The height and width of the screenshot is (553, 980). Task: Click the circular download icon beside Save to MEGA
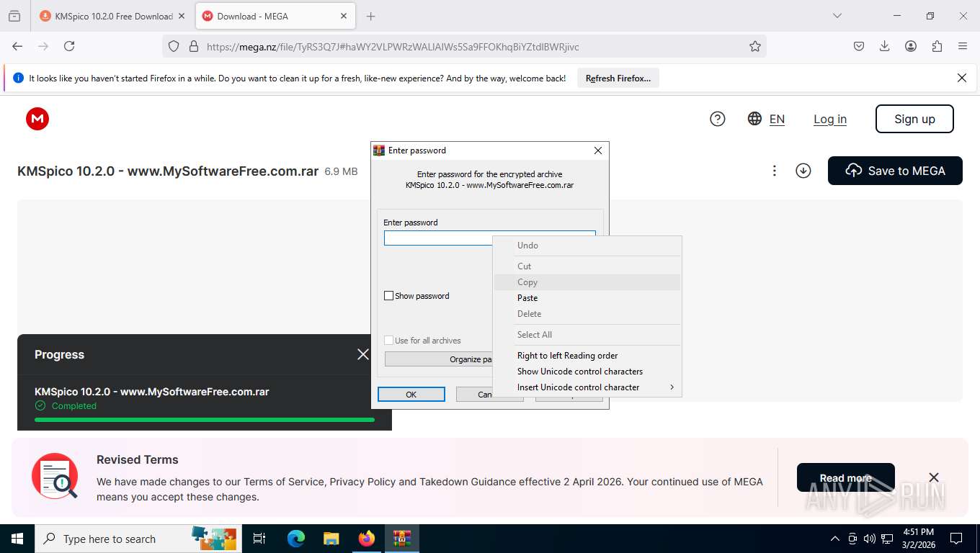pos(803,171)
